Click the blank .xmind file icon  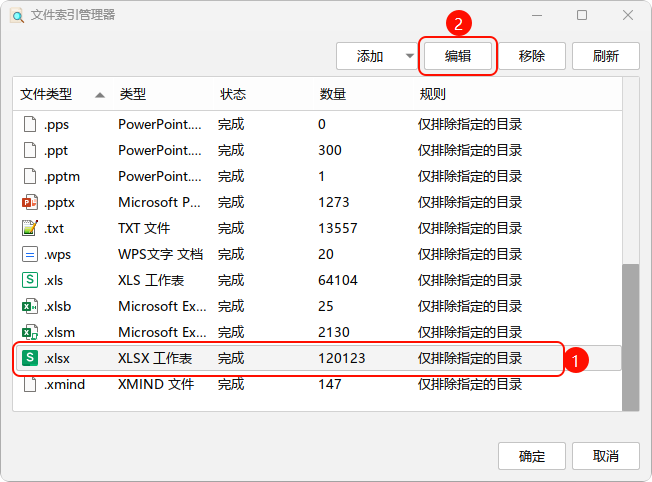pyautogui.click(x=29, y=384)
